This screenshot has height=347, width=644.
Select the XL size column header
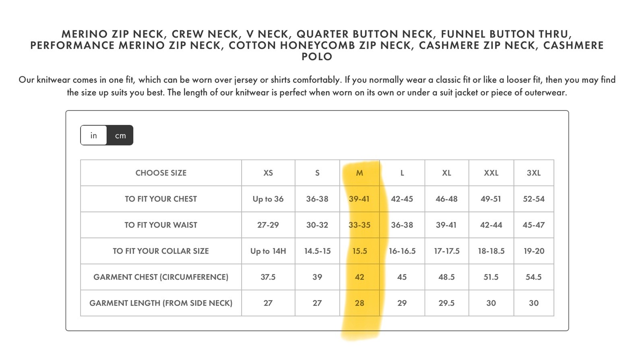click(x=447, y=173)
